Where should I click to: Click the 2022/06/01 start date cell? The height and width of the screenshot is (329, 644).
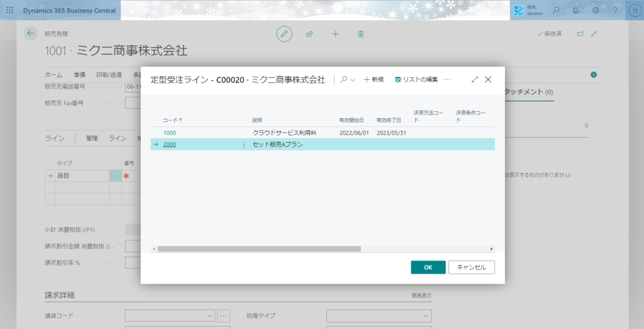click(x=355, y=133)
